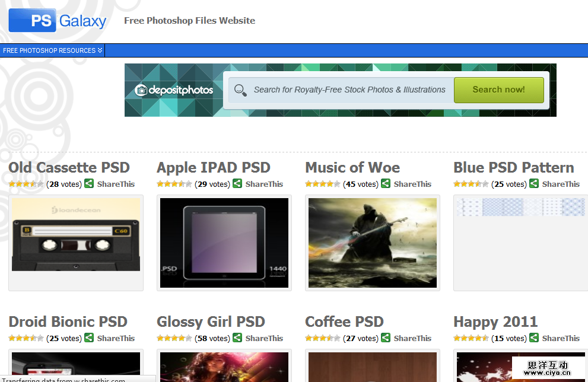Click the PS Galaxy logo

(x=58, y=21)
